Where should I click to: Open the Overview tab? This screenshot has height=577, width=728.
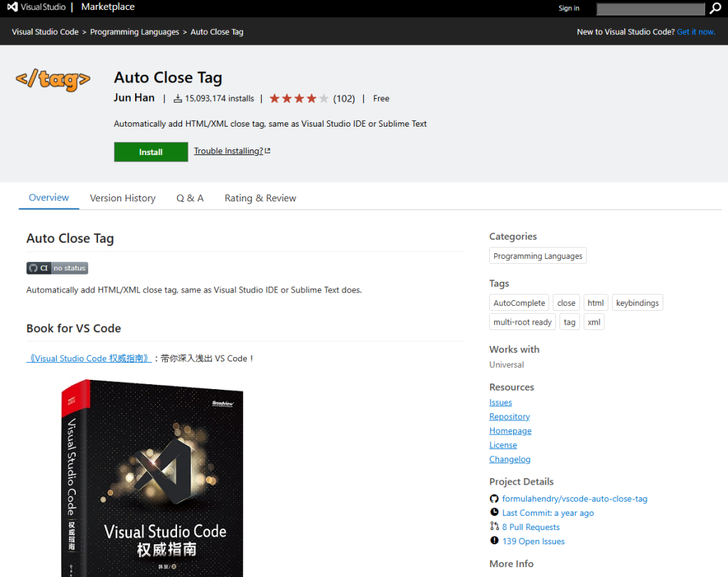click(49, 198)
